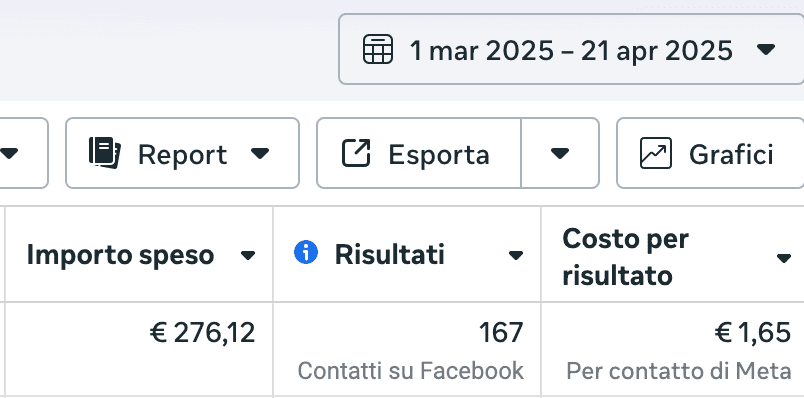This screenshot has width=804, height=398.
Task: Open the Grafici button
Action: 710,153
